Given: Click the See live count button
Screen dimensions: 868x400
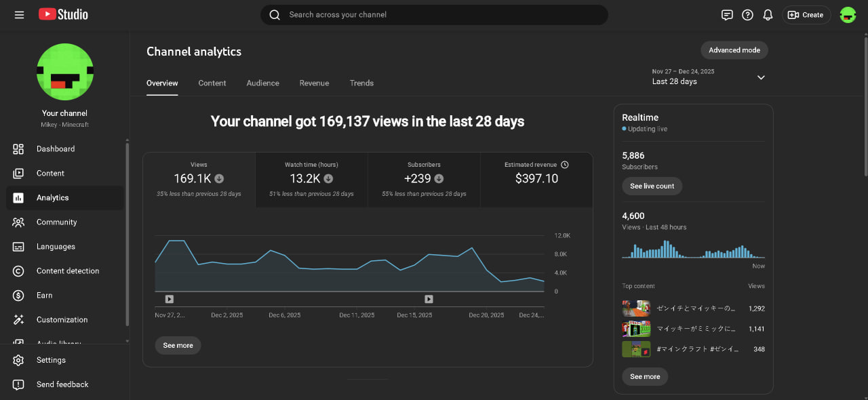Looking at the screenshot, I should 652,186.
